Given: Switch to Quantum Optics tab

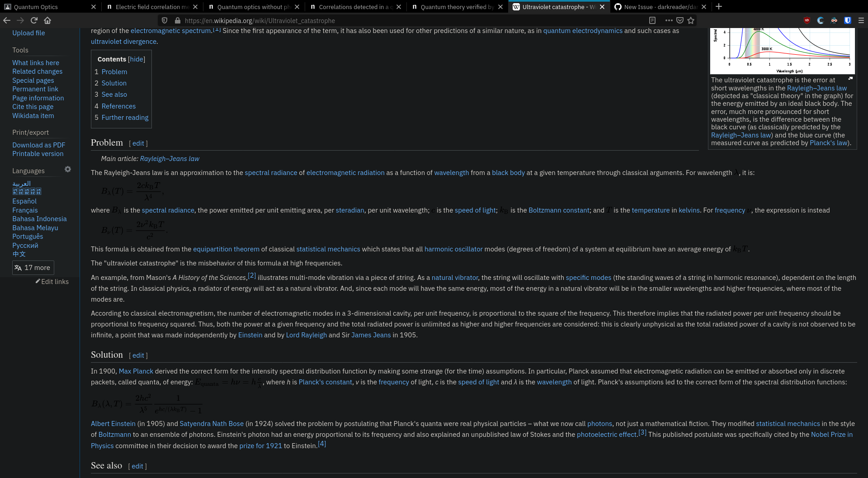Looking at the screenshot, I should 50,7.
